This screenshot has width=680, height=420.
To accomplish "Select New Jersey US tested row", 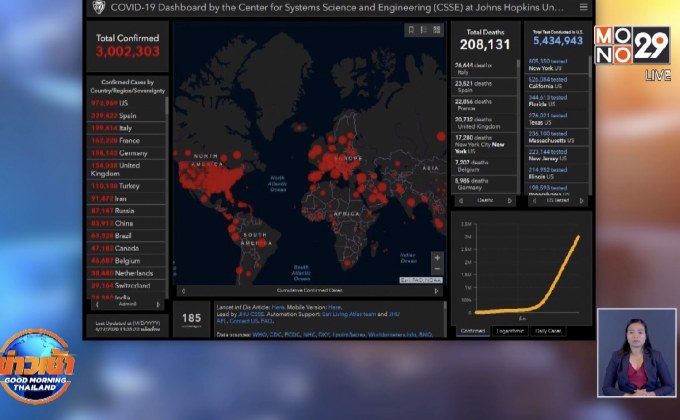I will coord(557,155).
